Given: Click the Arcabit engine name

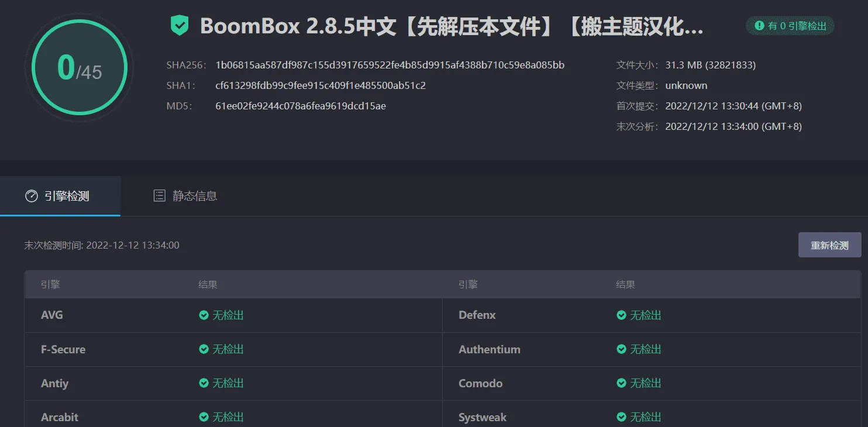Looking at the screenshot, I should click(x=60, y=417).
